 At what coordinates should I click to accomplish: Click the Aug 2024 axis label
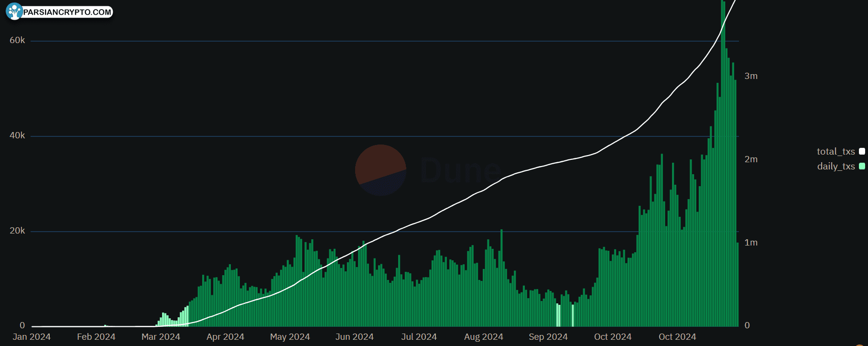point(483,337)
